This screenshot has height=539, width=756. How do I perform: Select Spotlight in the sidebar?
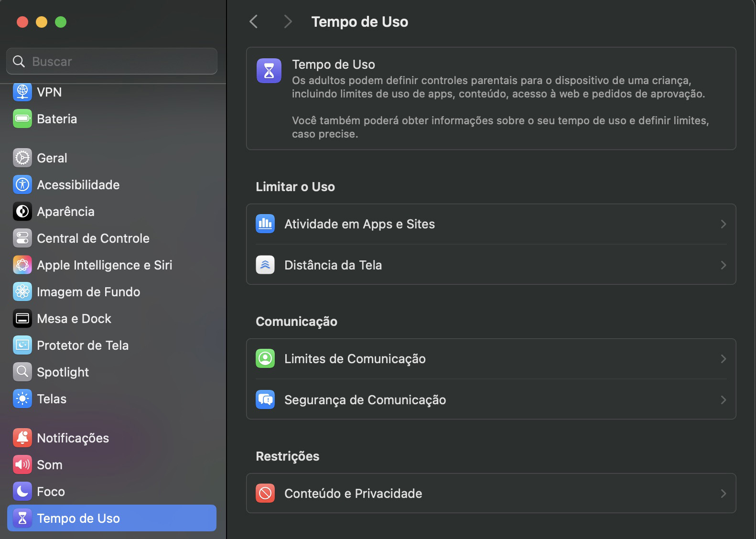112,372
